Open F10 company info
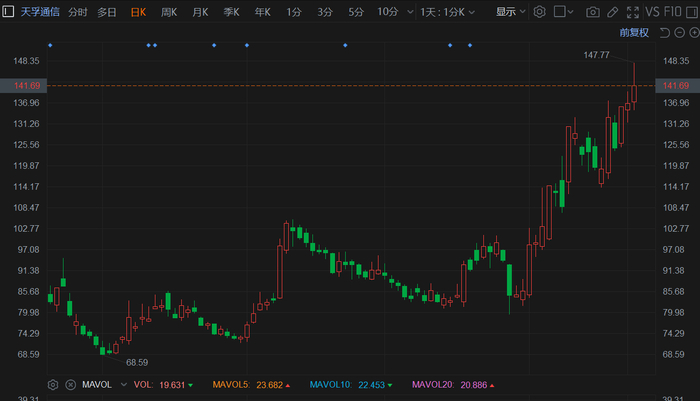Viewport: 700px width, 401px height. 673,12
